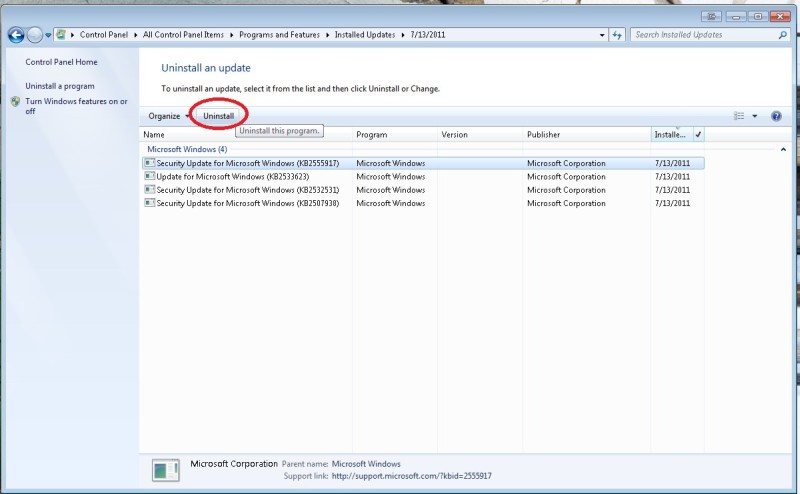Click Microsoft Windows program cell for KB2532531
This screenshot has width=800, height=494.
point(391,190)
